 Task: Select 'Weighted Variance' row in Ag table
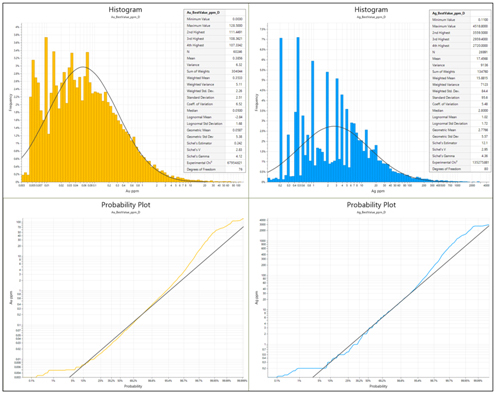pyautogui.click(x=460, y=85)
